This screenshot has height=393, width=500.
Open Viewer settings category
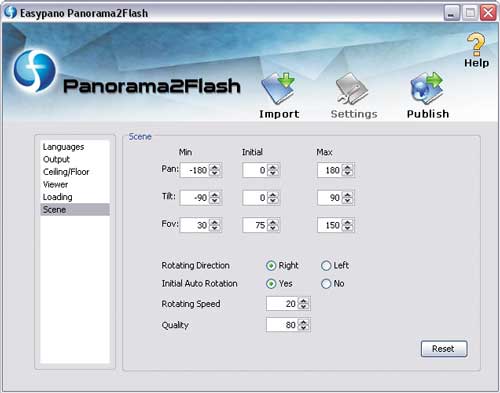pos(75,184)
